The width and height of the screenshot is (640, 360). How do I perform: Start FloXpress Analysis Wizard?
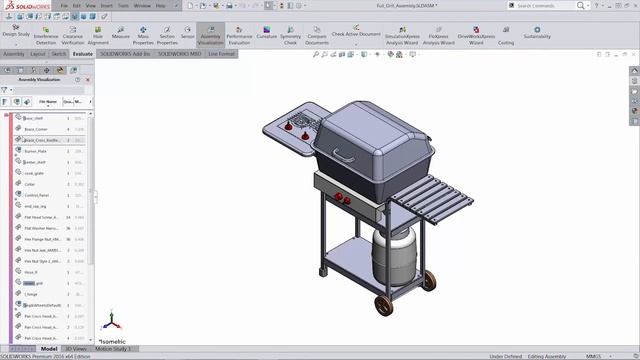[438, 36]
